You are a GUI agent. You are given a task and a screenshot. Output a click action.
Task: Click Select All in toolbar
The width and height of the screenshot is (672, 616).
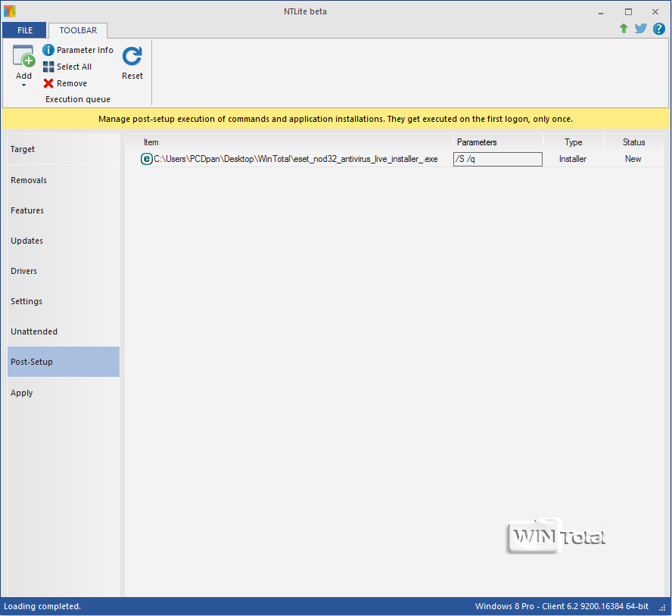coord(67,67)
